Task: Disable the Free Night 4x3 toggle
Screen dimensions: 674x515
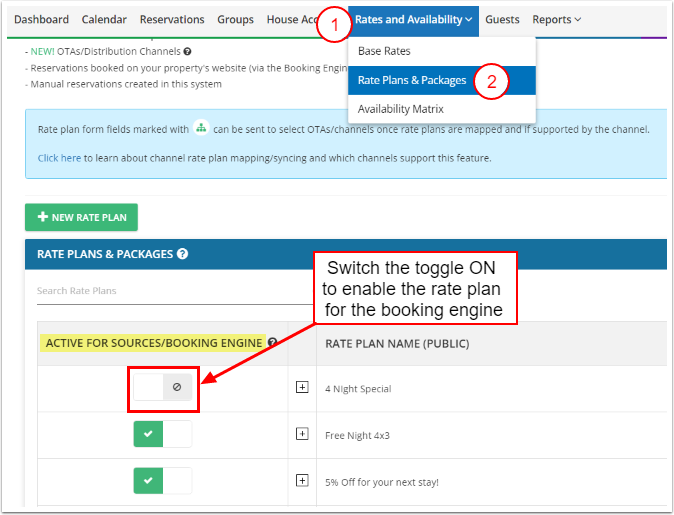Action: click(163, 434)
